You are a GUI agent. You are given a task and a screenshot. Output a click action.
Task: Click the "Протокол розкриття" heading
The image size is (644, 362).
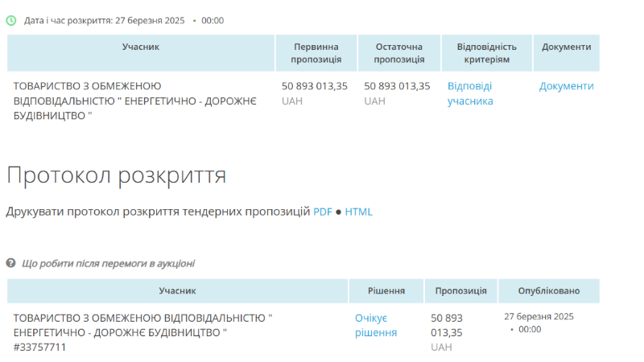click(116, 175)
